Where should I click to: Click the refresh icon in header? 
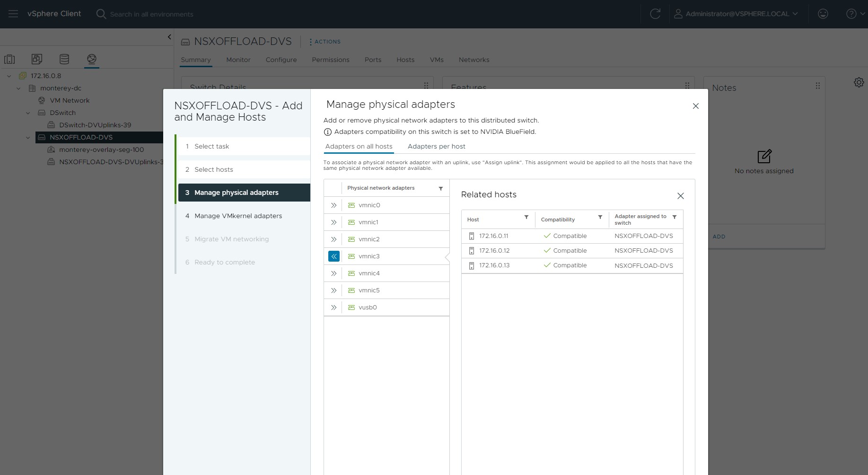[655, 14]
